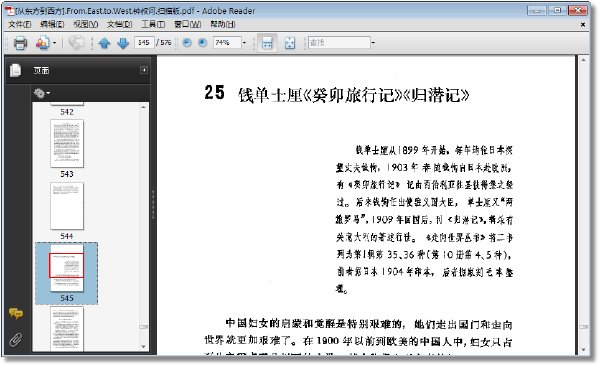Select the page 543 thumbnail
This screenshot has width=600, height=366.
(x=67, y=144)
